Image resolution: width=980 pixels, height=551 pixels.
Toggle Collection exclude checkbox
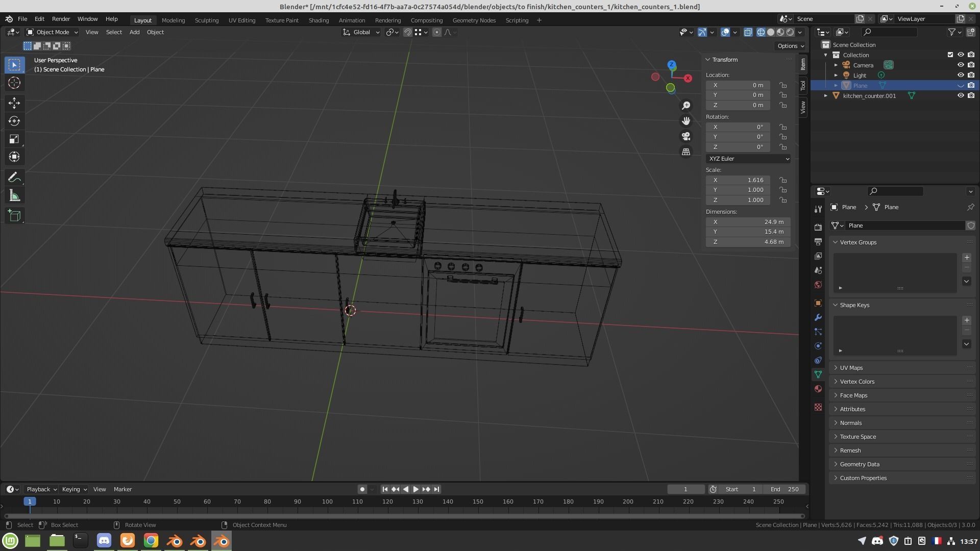click(950, 55)
